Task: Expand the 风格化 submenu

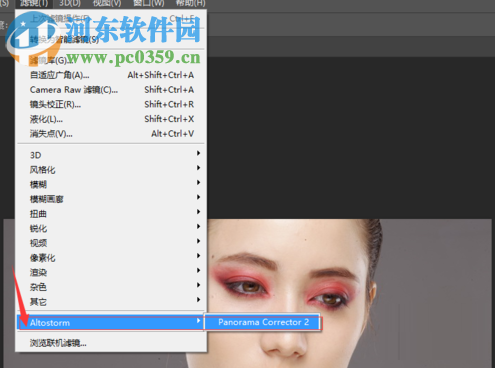Action: 111,170
